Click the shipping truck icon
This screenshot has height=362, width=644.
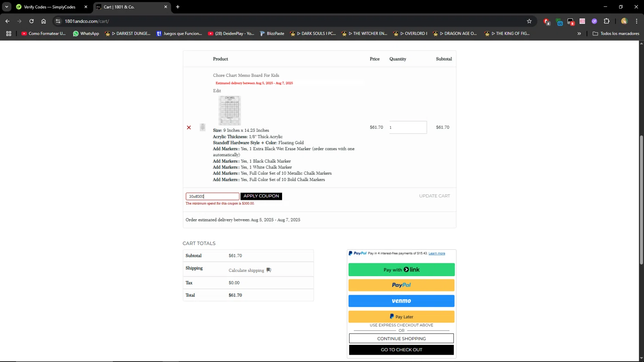269,270
